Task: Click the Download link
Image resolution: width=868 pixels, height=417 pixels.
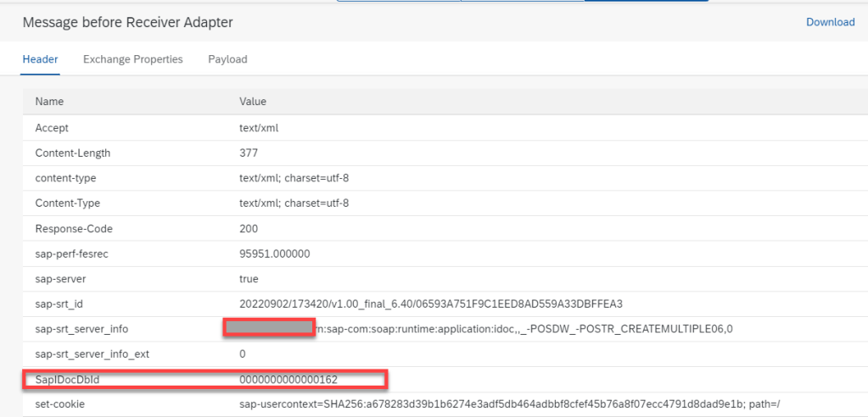Action: click(x=830, y=22)
